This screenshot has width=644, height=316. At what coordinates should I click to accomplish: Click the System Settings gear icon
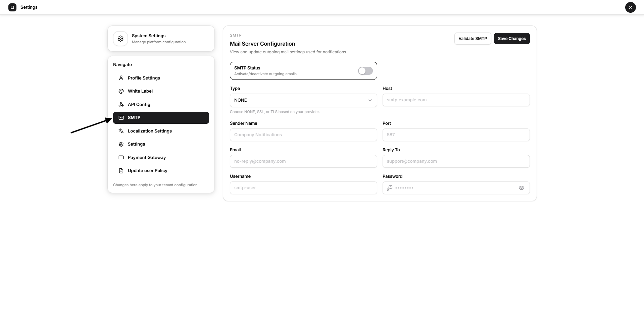(x=120, y=39)
